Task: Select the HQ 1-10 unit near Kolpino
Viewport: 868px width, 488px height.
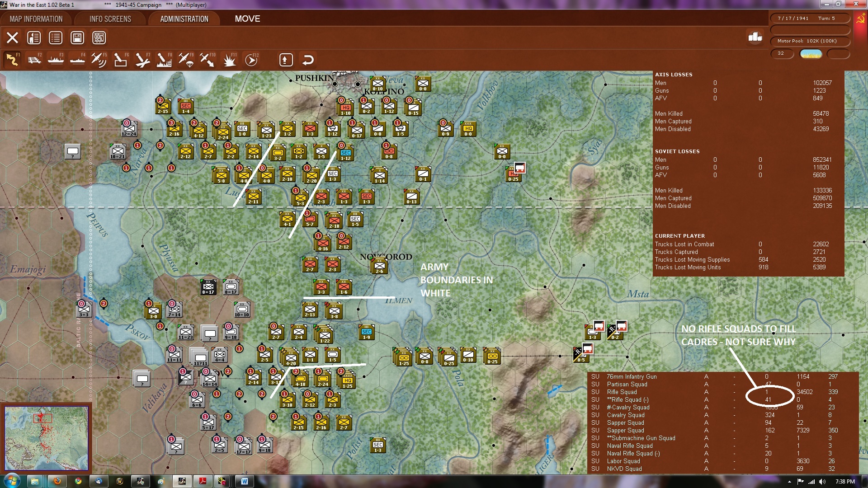Action: pos(345,107)
